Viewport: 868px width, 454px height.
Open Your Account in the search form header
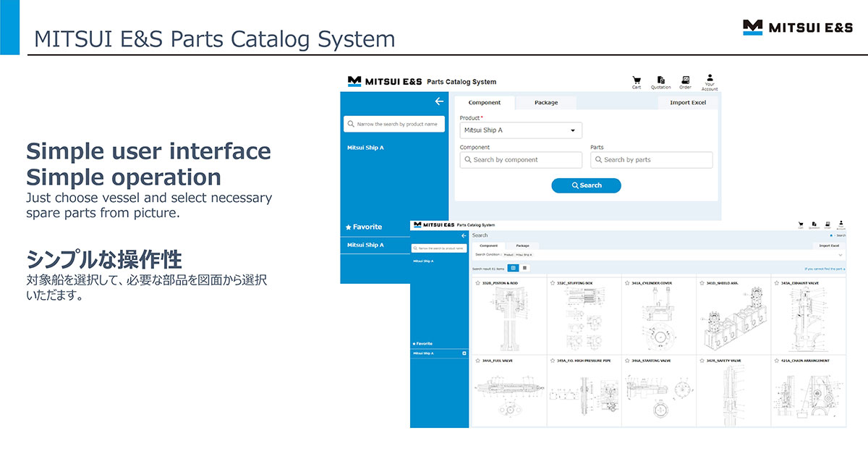coord(710,81)
